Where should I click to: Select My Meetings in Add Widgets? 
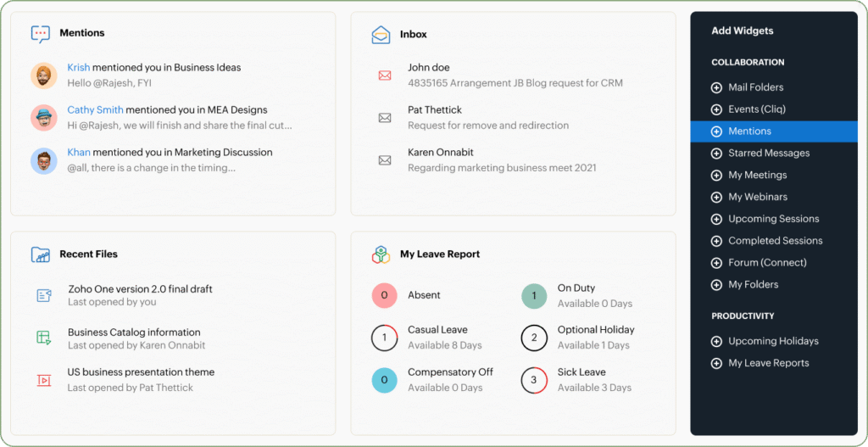(x=757, y=175)
